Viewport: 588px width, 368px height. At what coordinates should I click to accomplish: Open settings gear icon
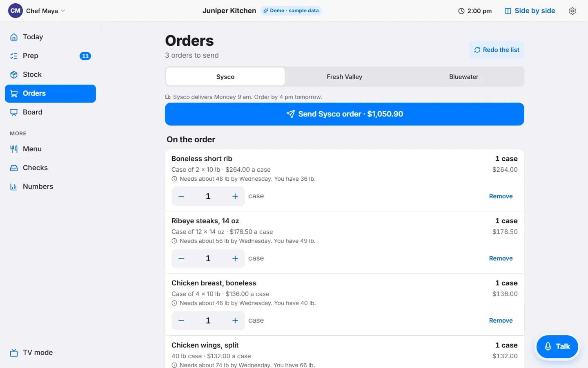coord(572,11)
